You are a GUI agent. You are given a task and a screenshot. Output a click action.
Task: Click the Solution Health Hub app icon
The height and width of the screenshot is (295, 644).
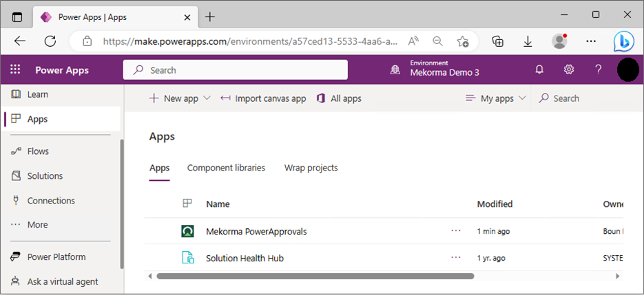click(x=187, y=259)
